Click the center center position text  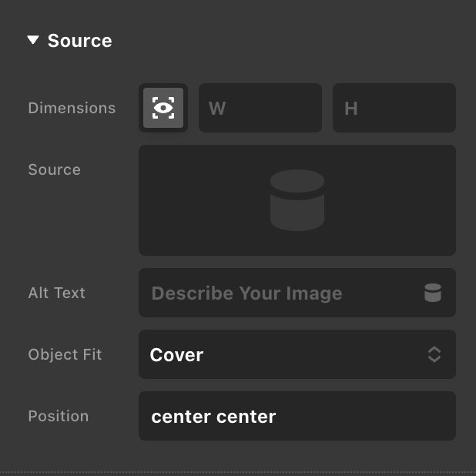(213, 417)
